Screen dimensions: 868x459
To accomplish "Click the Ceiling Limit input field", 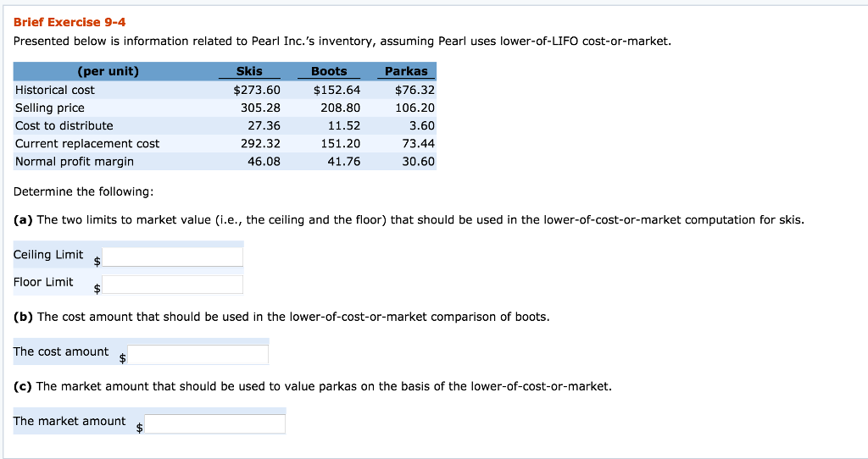I will coord(173,257).
